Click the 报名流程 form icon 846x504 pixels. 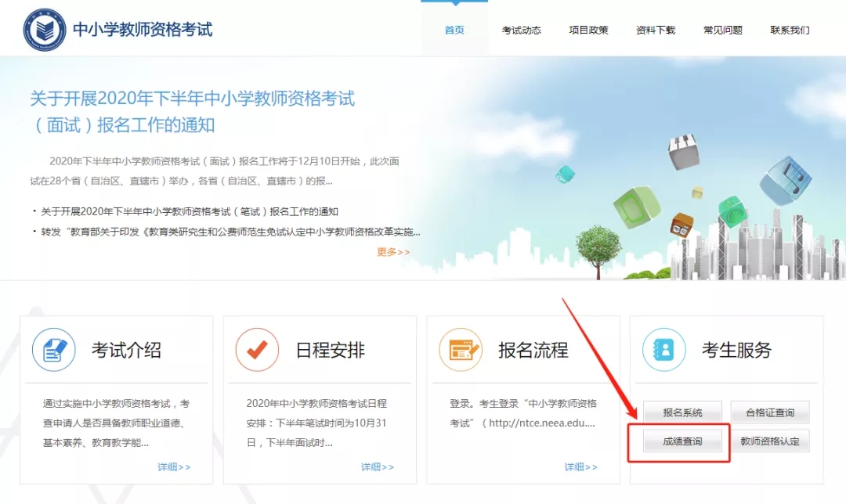click(x=461, y=349)
